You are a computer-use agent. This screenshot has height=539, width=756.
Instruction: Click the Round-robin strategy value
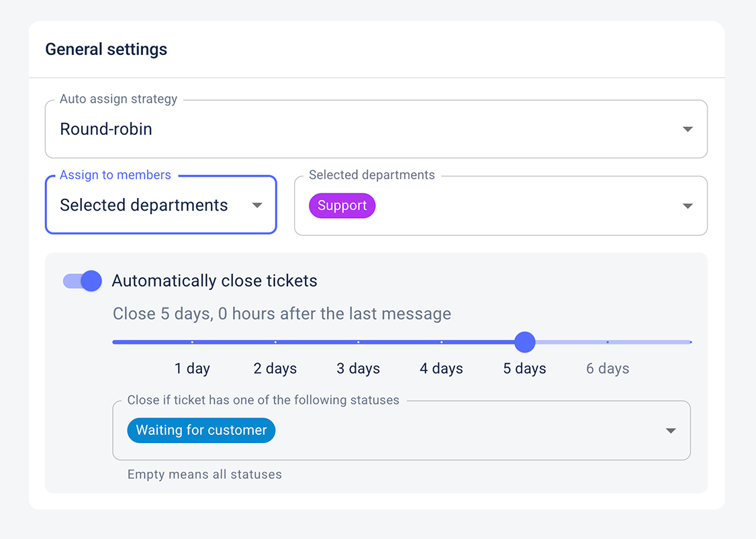pos(106,130)
